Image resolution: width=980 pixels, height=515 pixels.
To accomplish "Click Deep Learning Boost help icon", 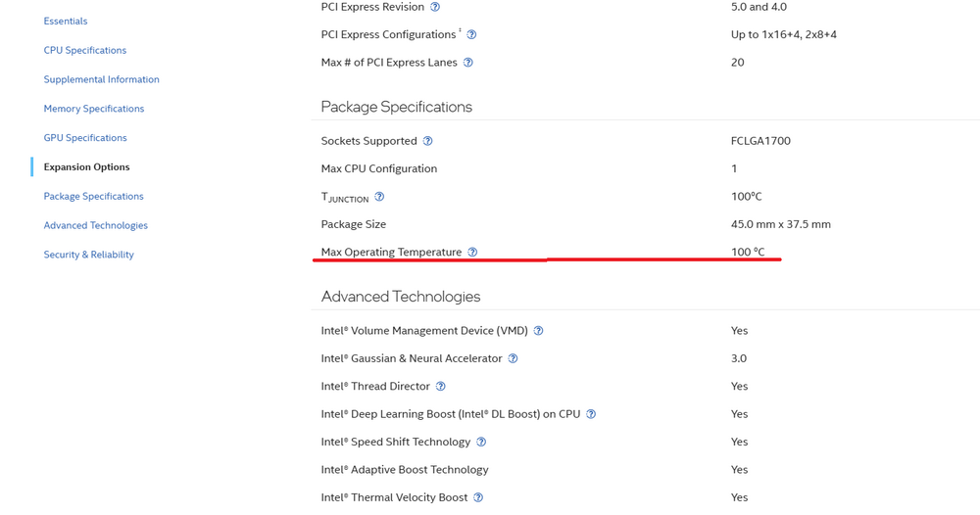I will click(x=591, y=414).
